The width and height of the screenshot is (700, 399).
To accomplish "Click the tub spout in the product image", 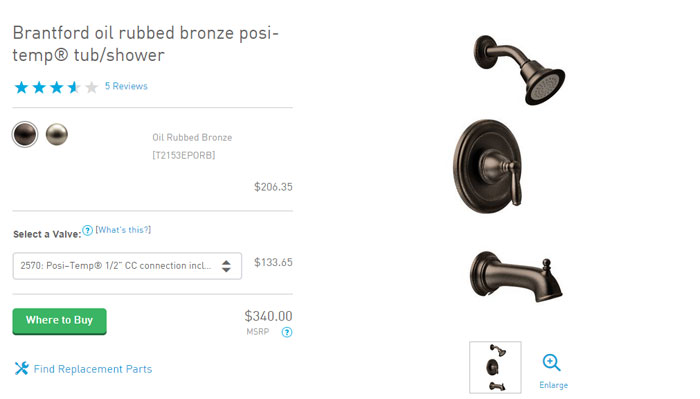I will point(516,277).
